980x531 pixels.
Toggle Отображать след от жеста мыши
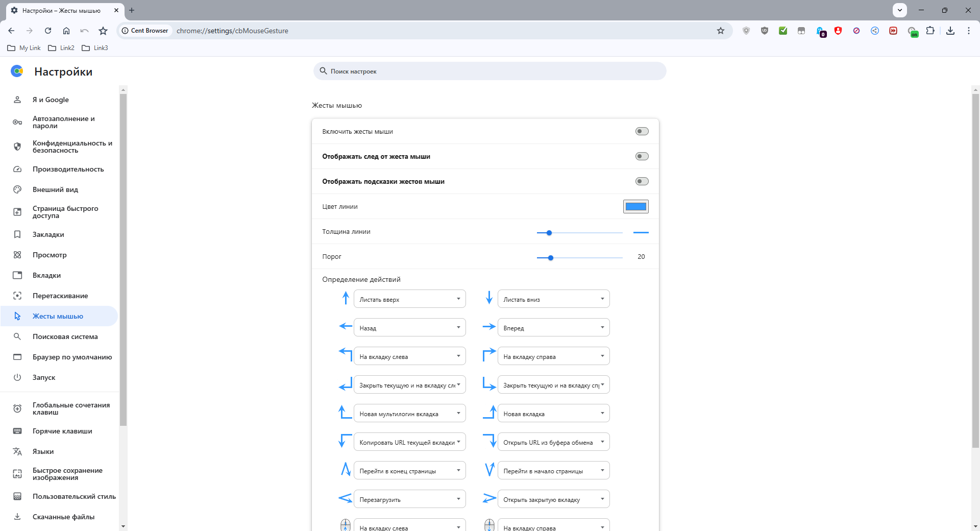tap(642, 156)
